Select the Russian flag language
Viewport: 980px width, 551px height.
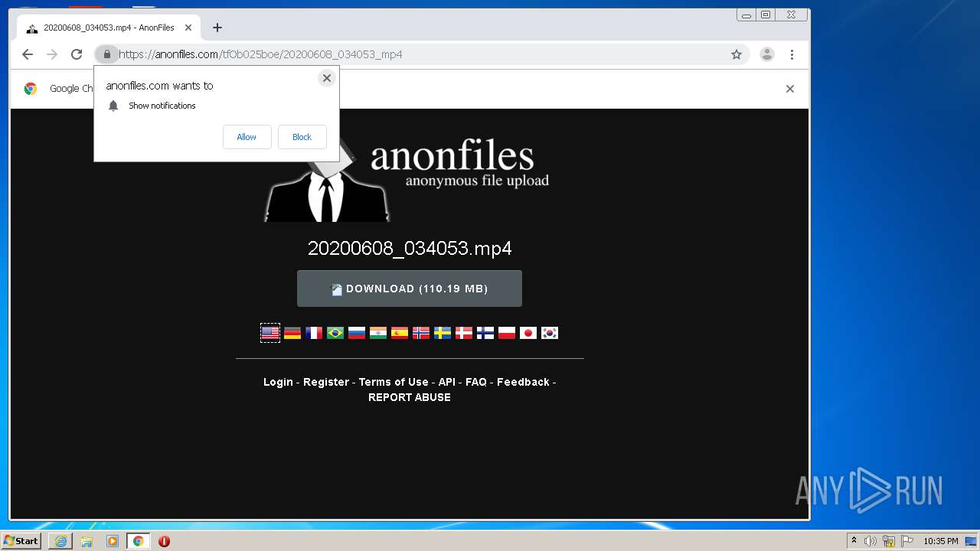pos(357,333)
